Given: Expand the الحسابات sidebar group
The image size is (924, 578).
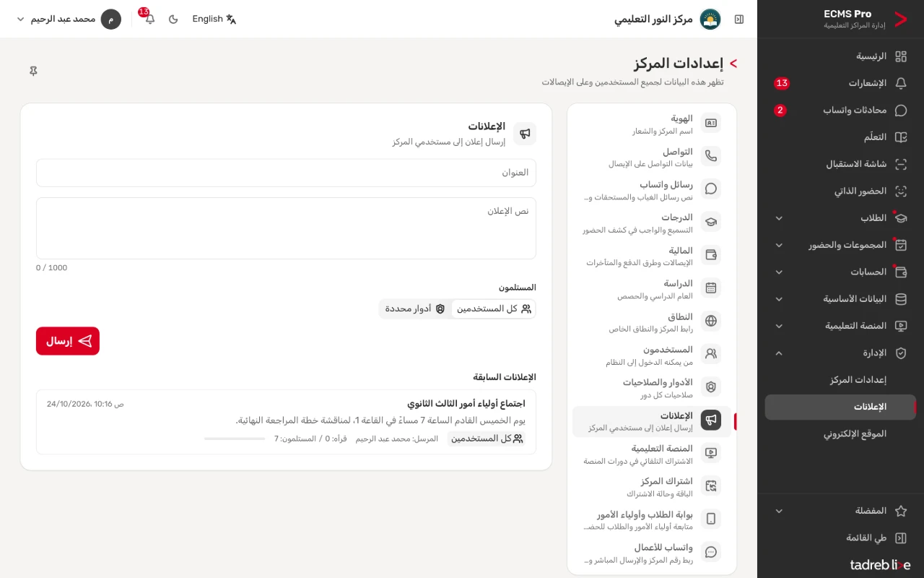Looking at the screenshot, I should [x=840, y=272].
